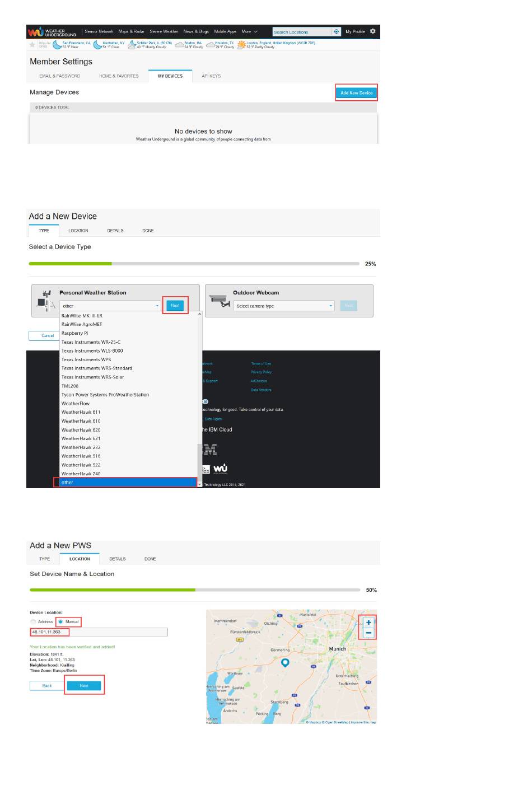The height and width of the screenshot is (795, 532).
Task: Click disabled Next beside Outdoor Webcam
Action: click(x=348, y=306)
